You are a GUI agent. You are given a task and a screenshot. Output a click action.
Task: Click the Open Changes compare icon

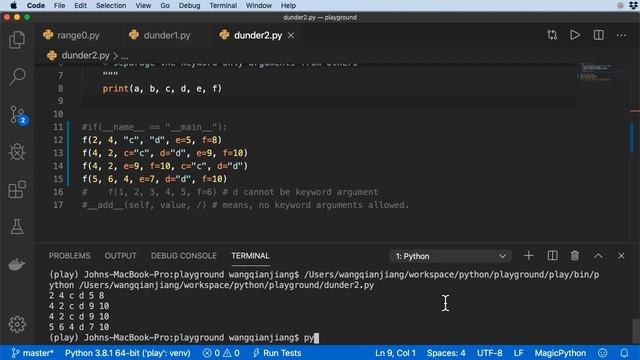point(552,35)
